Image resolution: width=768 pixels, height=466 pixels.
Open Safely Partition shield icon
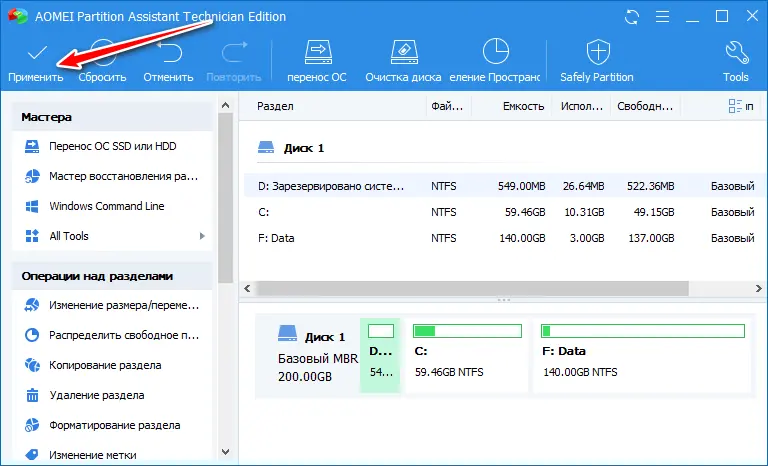click(x=597, y=59)
